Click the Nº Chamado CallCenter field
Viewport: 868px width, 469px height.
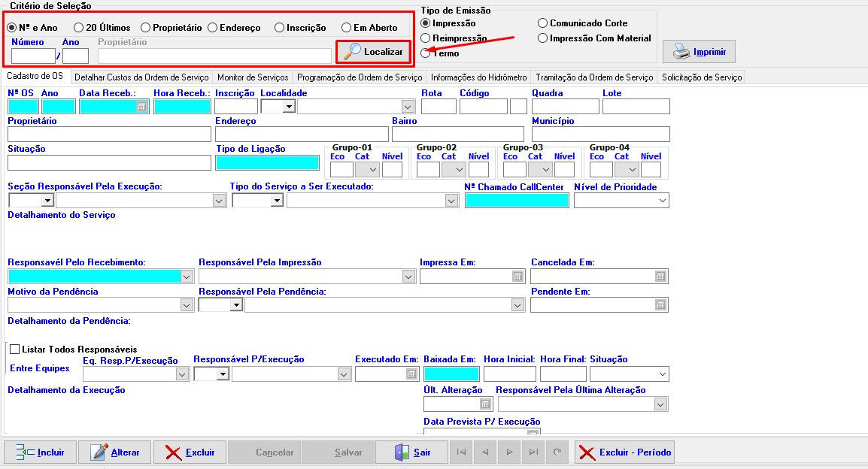pyautogui.click(x=517, y=201)
